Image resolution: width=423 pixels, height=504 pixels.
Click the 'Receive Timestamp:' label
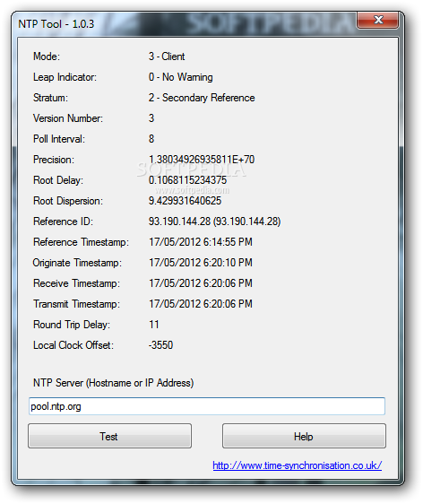pos(76,282)
